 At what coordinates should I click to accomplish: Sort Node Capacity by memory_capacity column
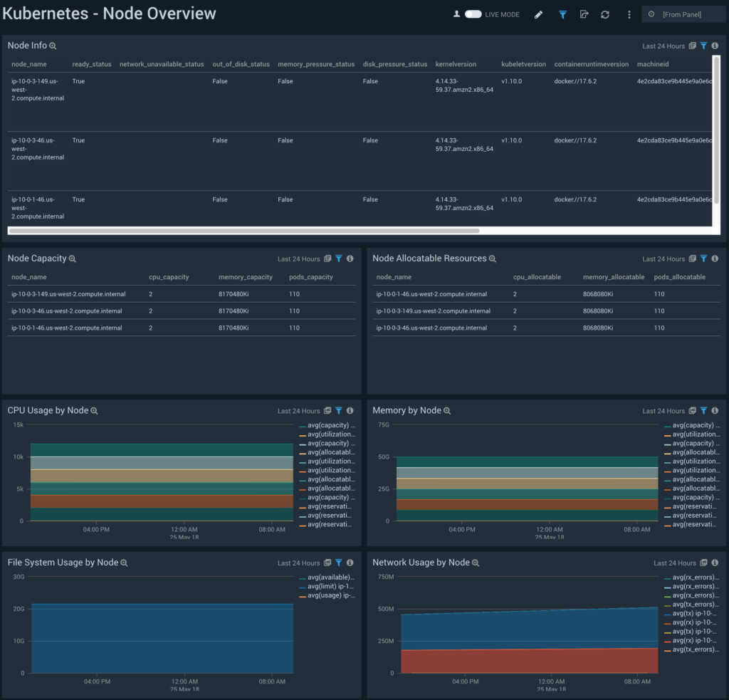click(246, 277)
